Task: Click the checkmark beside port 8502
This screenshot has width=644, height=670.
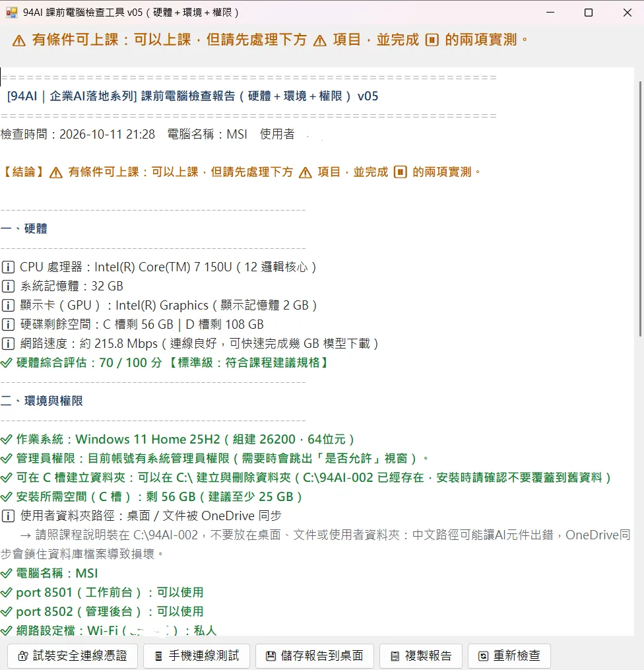Action: coord(7,612)
